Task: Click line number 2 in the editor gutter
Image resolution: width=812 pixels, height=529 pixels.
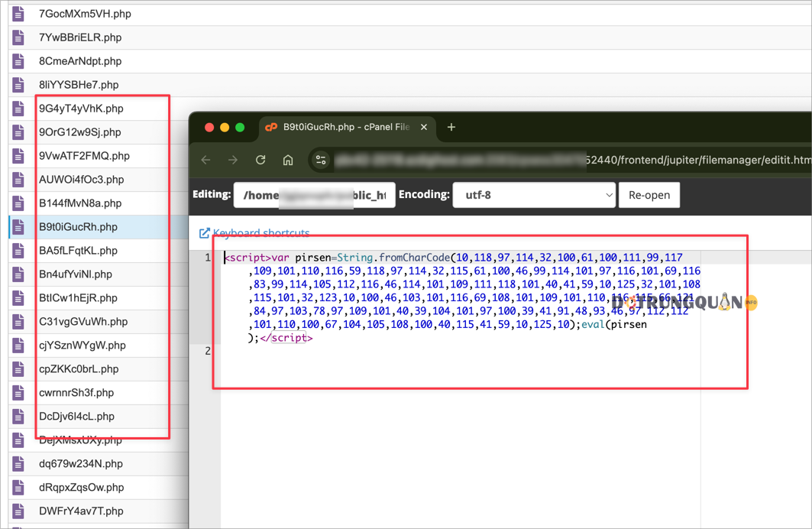Action: 208,351
